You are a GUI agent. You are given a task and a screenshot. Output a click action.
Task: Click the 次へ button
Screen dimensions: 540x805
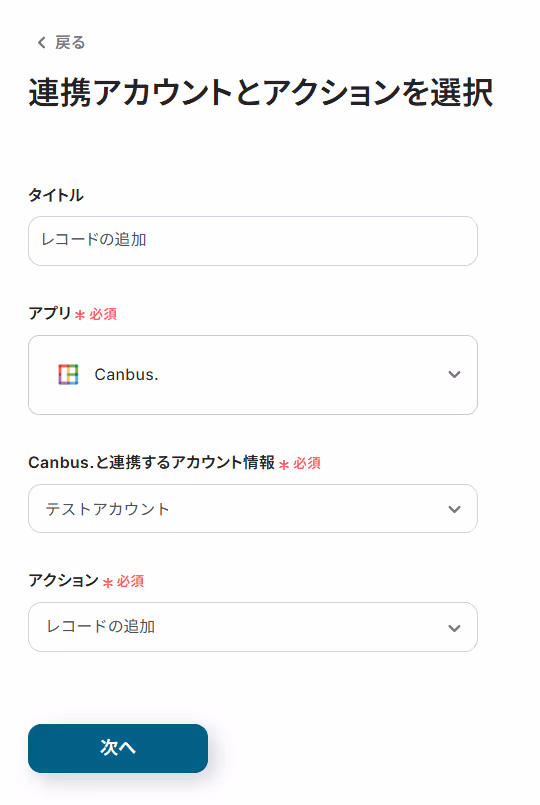pyautogui.click(x=118, y=748)
